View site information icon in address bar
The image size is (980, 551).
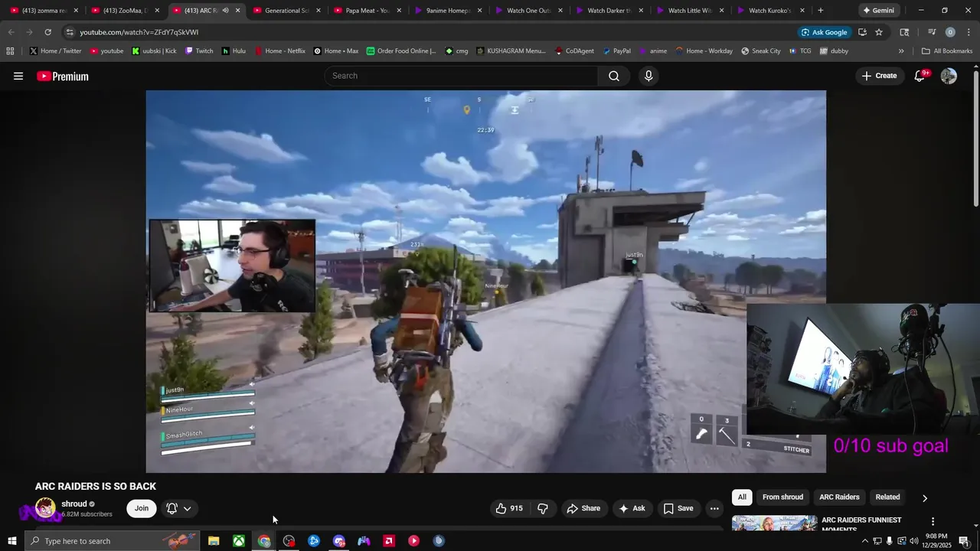[70, 32]
